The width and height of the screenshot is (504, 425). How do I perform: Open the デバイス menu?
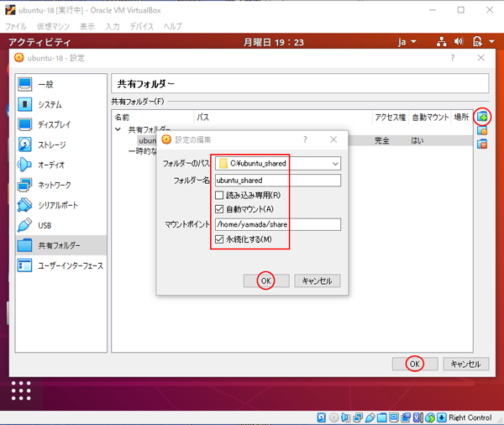(142, 26)
